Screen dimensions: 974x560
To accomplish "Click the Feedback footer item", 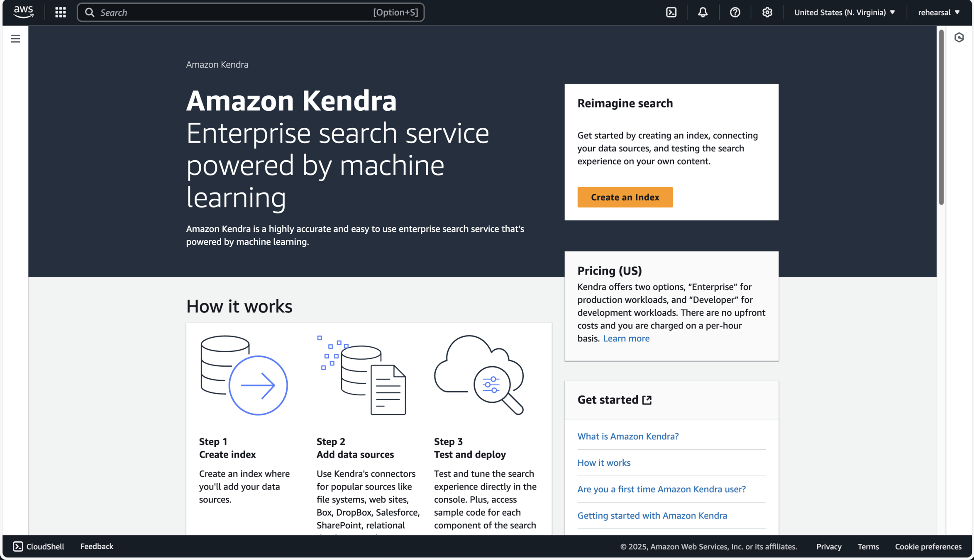I will 96,546.
